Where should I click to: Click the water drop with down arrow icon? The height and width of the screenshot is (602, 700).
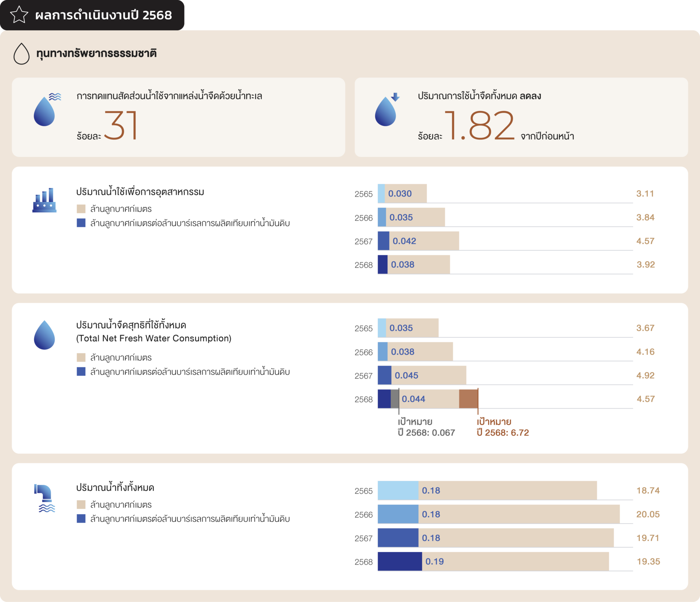386,110
